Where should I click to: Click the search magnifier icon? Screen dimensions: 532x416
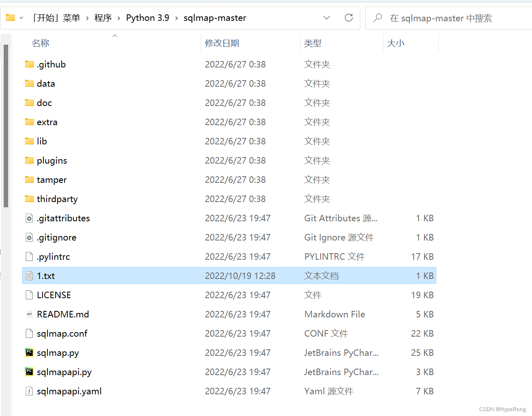(x=378, y=18)
